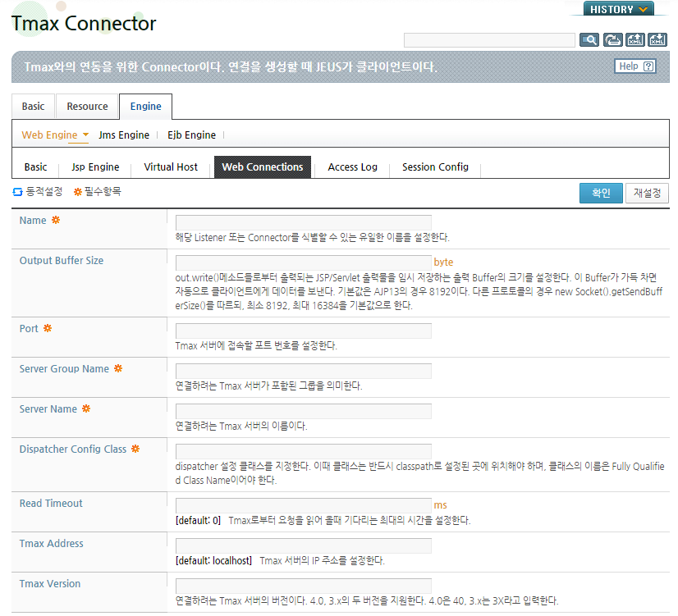The image size is (678, 616).
Task: Focus the Server Group Name field
Action: (x=304, y=371)
